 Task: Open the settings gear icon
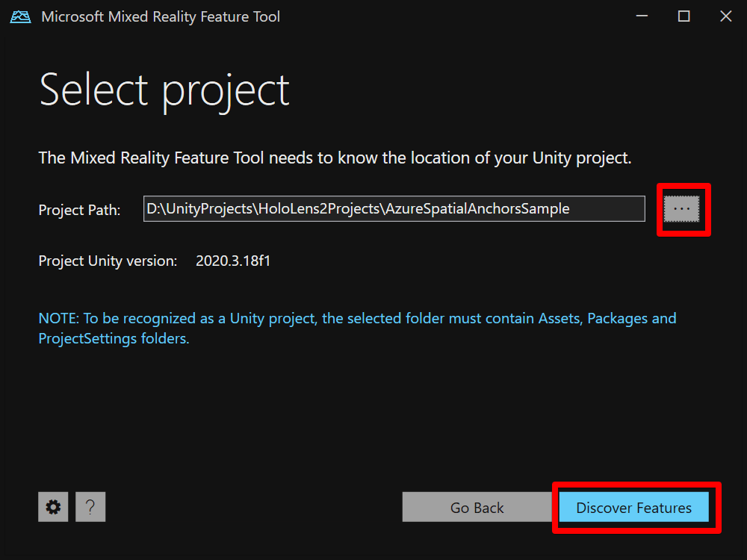(53, 507)
